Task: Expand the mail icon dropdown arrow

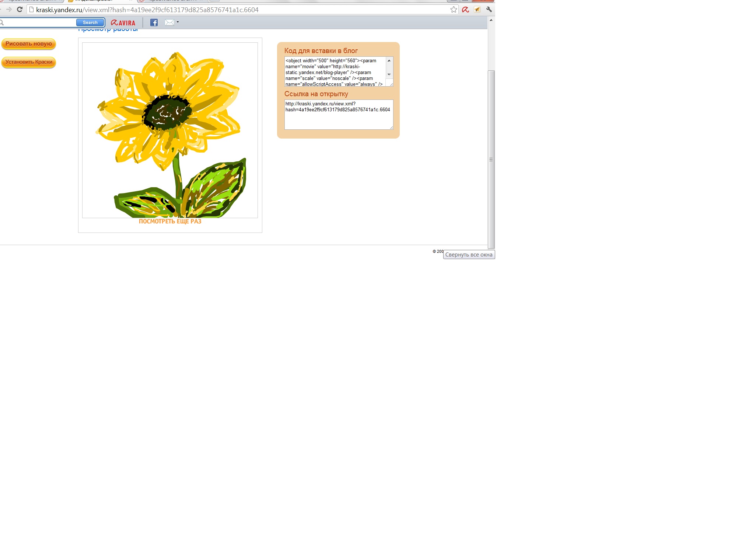Action: [x=178, y=22]
